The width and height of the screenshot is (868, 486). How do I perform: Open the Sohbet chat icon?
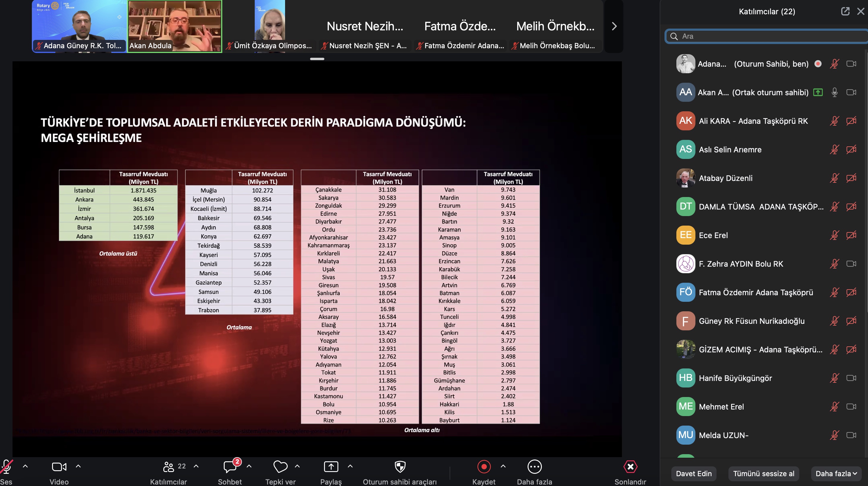pyautogui.click(x=230, y=467)
